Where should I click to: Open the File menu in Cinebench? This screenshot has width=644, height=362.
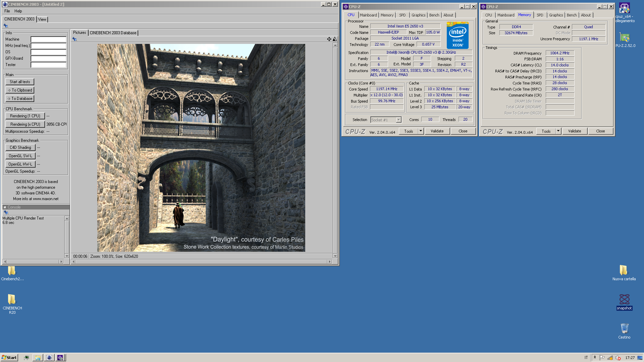(7, 11)
